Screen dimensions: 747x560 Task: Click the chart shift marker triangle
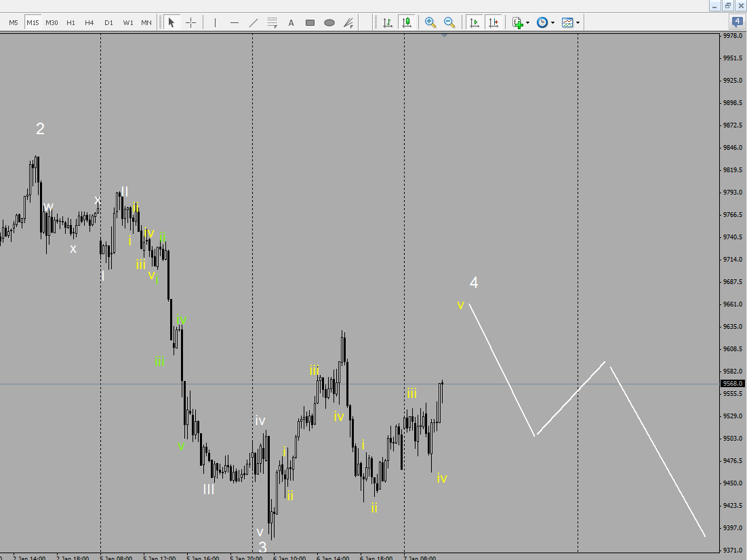444,35
